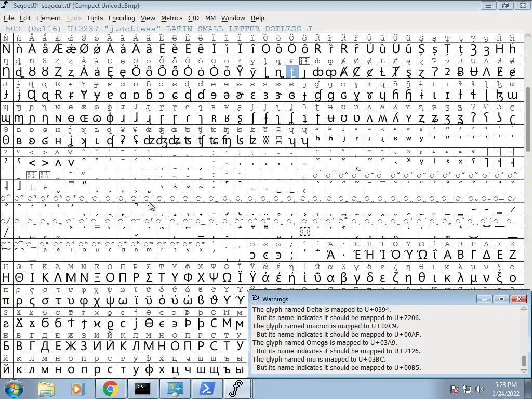Open the Hints menu

pyautogui.click(x=96, y=18)
